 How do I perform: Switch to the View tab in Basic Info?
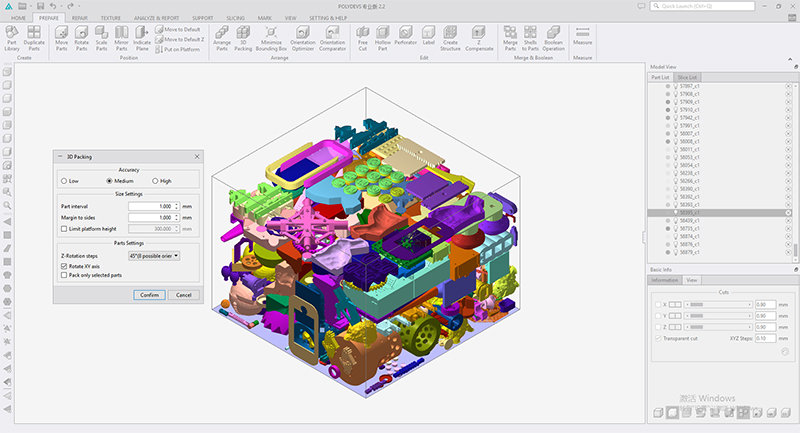coord(692,280)
